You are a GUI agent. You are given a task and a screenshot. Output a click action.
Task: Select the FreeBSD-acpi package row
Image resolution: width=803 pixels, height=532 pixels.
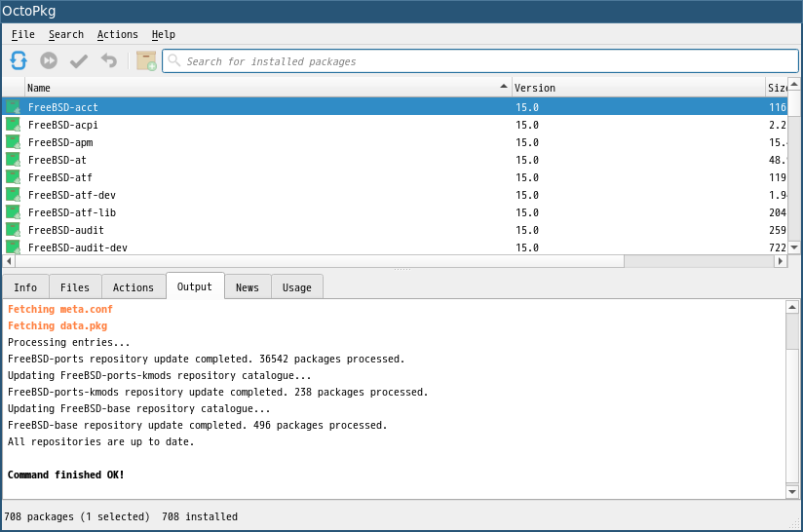pyautogui.click(x=395, y=125)
